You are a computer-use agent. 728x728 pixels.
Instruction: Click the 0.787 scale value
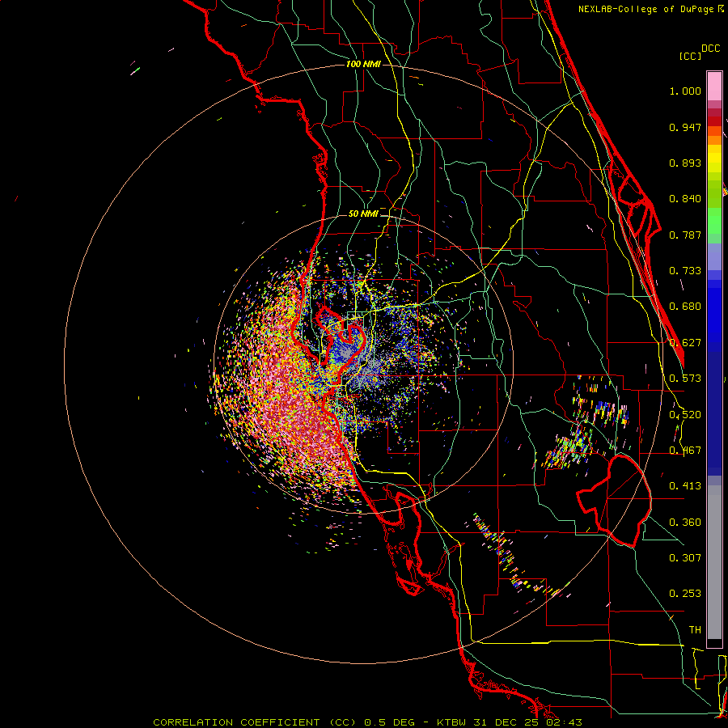tap(685, 235)
